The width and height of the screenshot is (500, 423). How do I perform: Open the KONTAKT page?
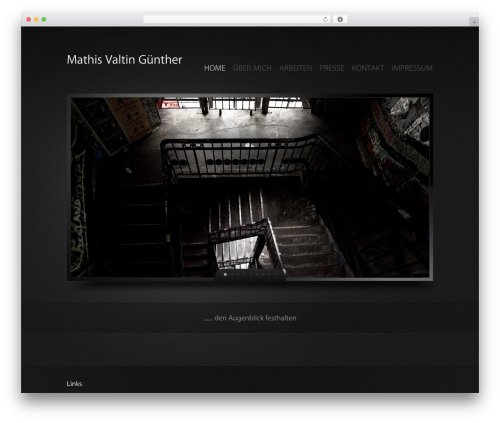coord(368,68)
